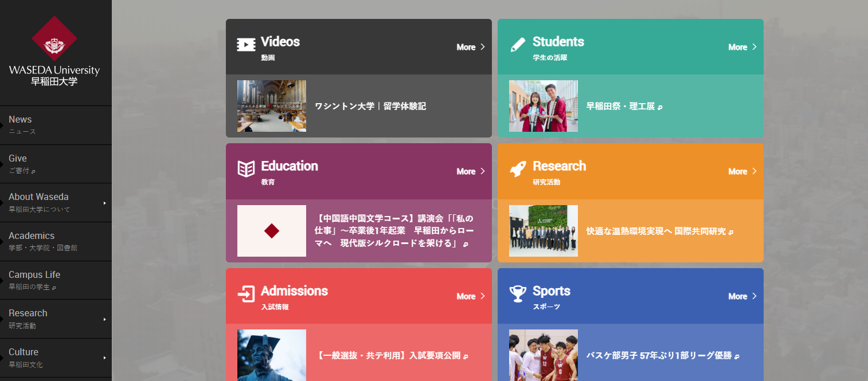
Task: Click the Admissions enter arrow icon
Action: [246, 294]
